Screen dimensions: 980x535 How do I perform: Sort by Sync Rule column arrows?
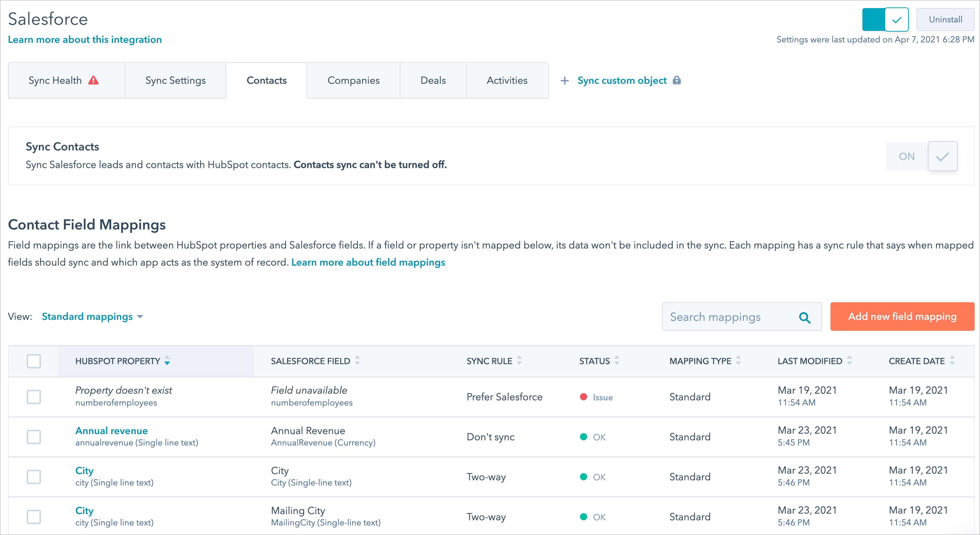pos(519,361)
